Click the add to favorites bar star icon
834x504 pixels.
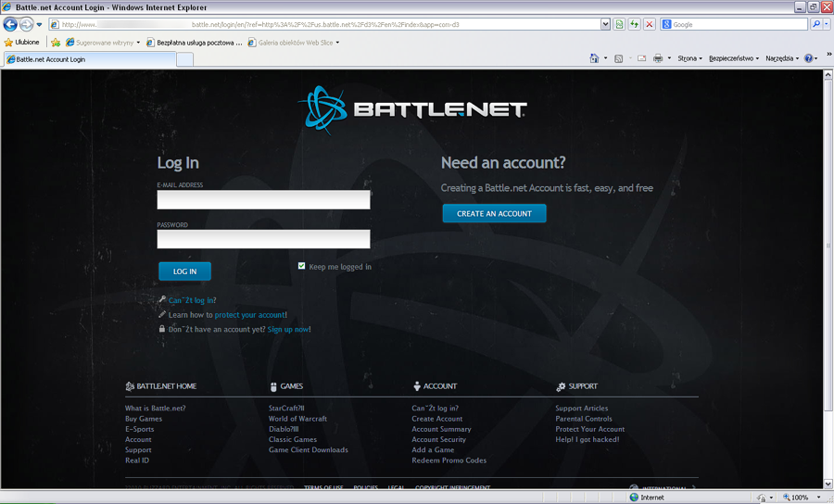(x=56, y=43)
